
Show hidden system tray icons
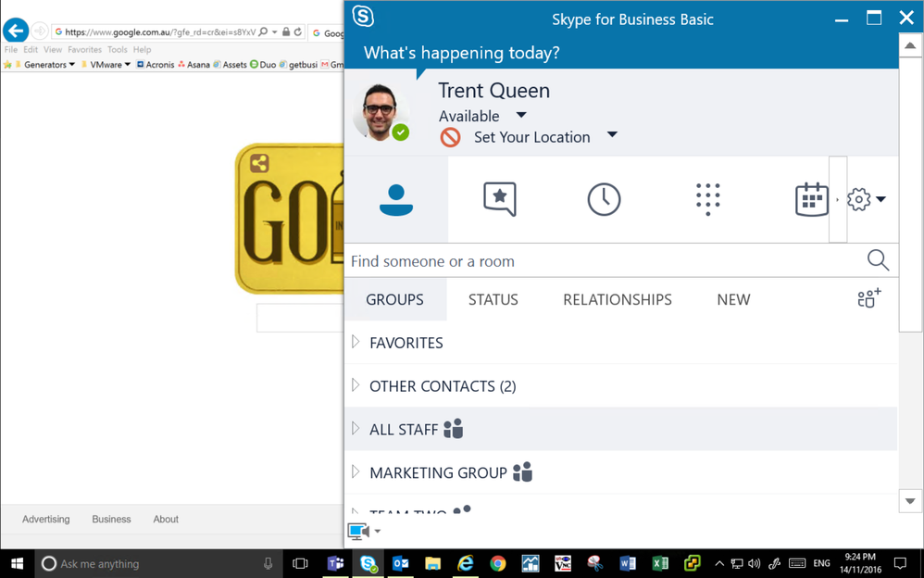[719, 563]
